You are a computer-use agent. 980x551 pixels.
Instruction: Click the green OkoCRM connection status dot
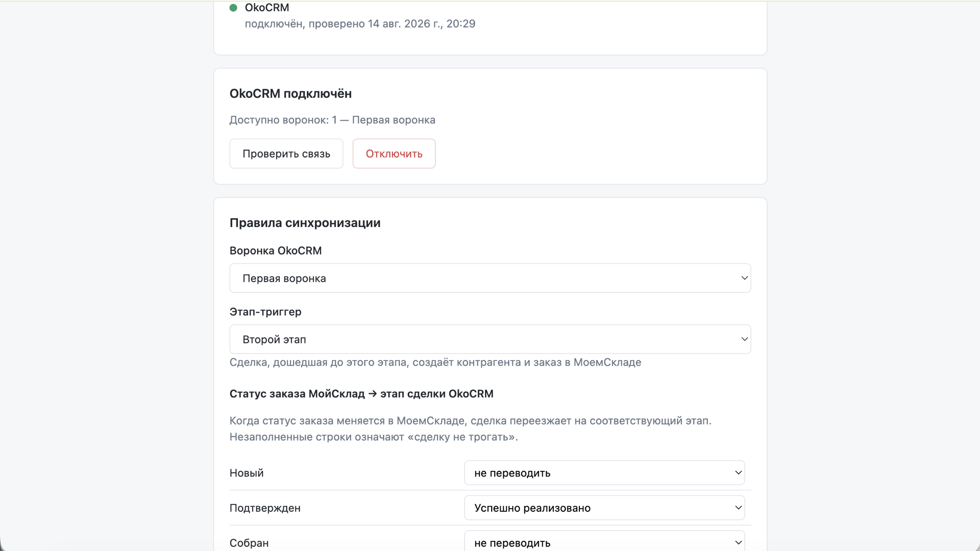(x=233, y=8)
